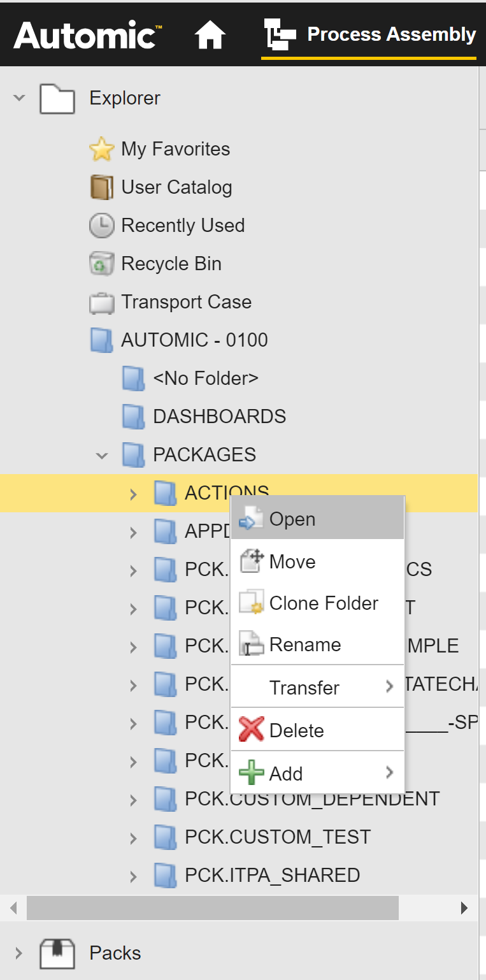Screen dimensions: 486x980
Task: Click the Packs icon at the bottom
Action: coord(57,953)
